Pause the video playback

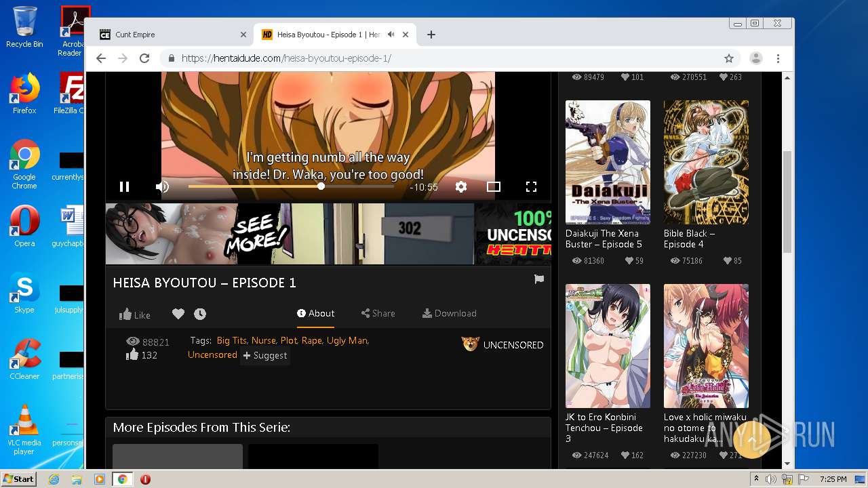pos(124,187)
